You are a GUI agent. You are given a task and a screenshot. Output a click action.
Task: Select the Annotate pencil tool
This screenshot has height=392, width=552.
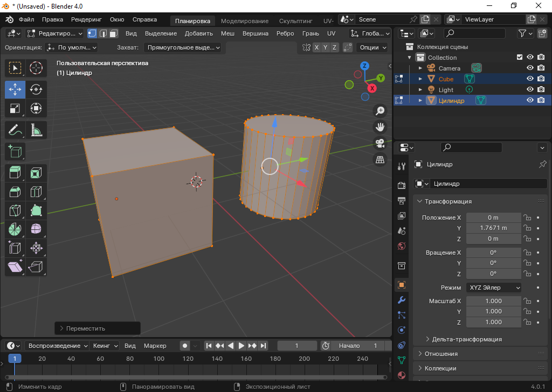point(15,130)
